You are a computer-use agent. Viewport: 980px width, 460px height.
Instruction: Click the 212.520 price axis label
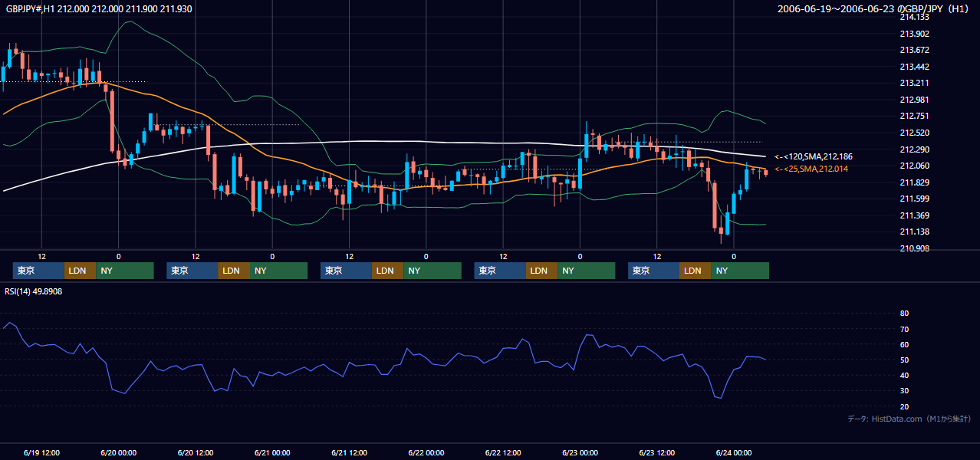[914, 133]
